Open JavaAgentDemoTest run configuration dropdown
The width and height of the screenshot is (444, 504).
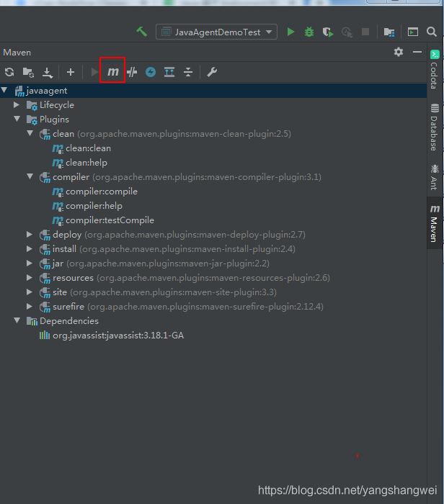click(x=217, y=32)
